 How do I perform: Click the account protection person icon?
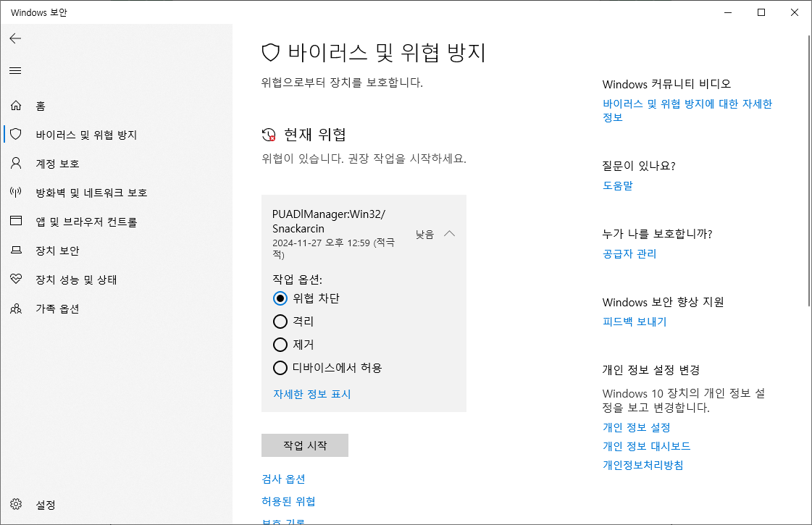(16, 164)
